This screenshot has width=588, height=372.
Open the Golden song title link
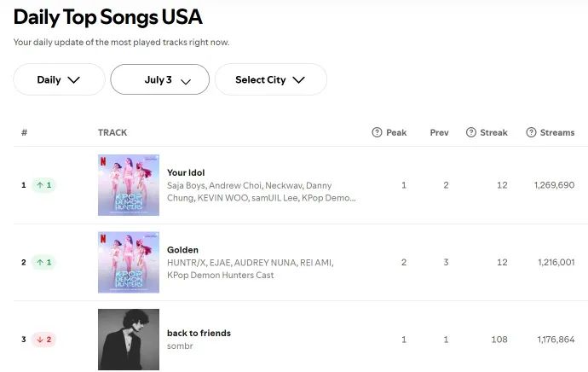[182, 250]
